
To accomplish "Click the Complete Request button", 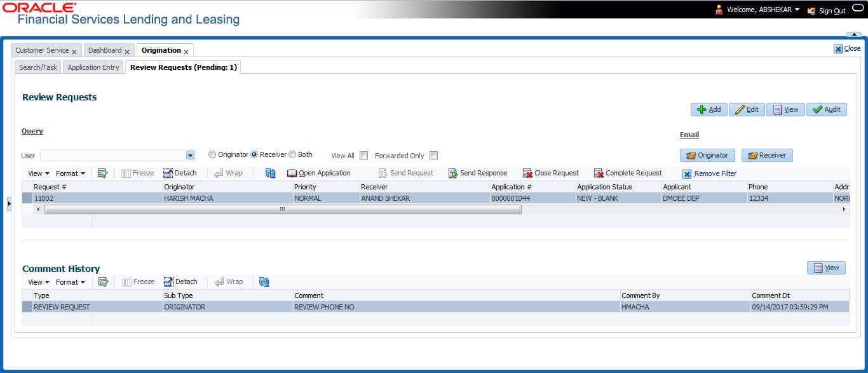I will [628, 173].
